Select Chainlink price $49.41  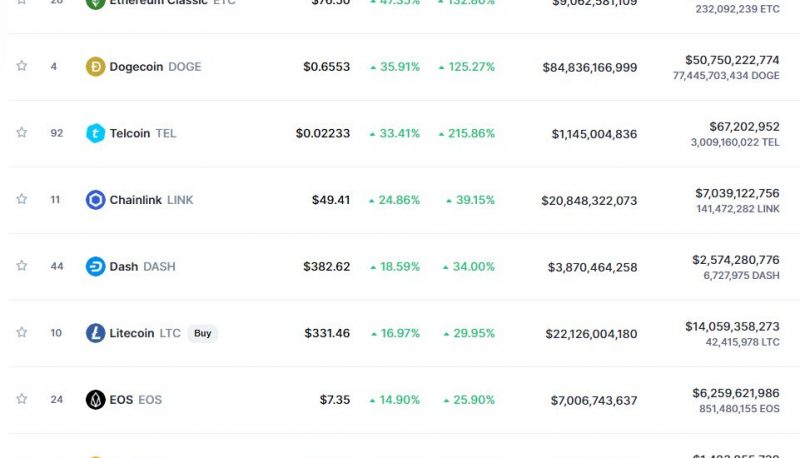point(331,200)
